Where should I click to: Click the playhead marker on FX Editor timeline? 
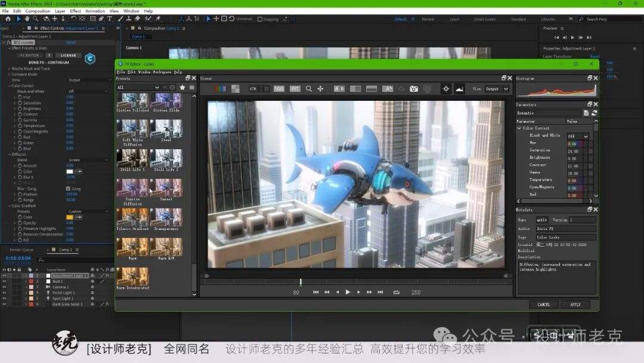point(301,282)
